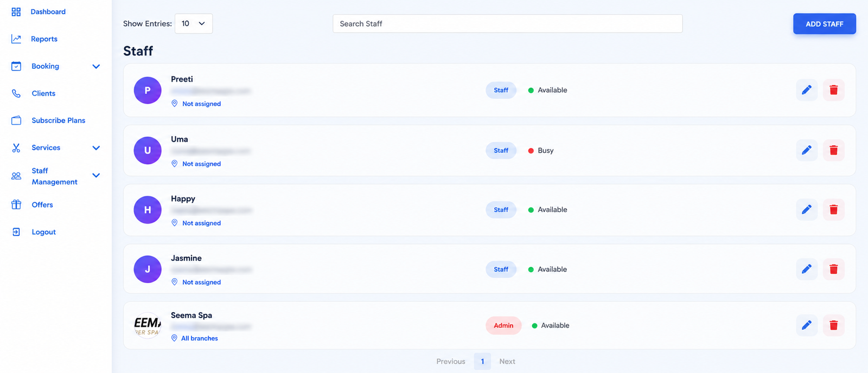Go to the Previous page
868x373 pixels.
(x=451, y=362)
